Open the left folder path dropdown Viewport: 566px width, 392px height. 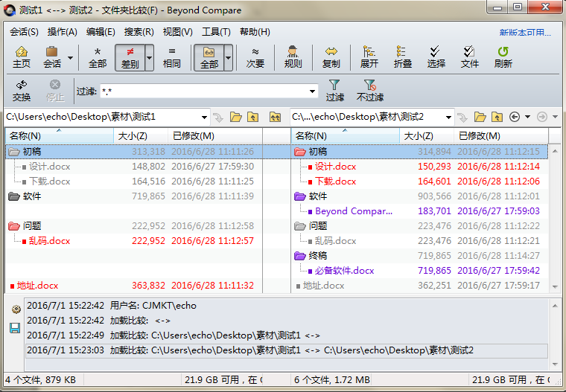(x=204, y=118)
